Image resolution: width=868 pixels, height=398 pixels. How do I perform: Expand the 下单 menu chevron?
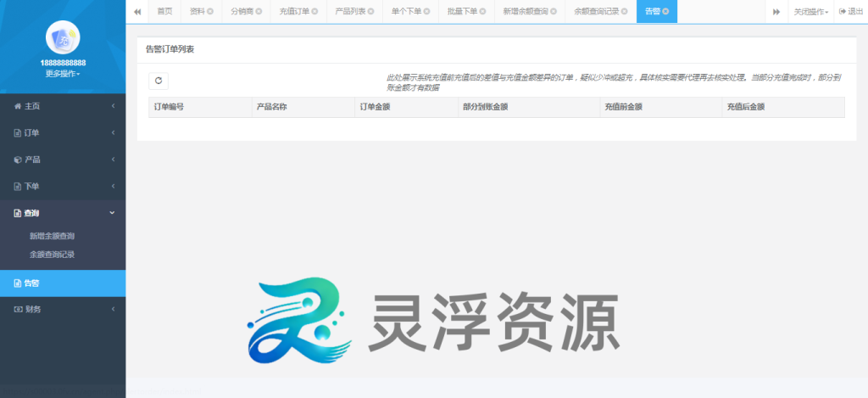tap(113, 186)
